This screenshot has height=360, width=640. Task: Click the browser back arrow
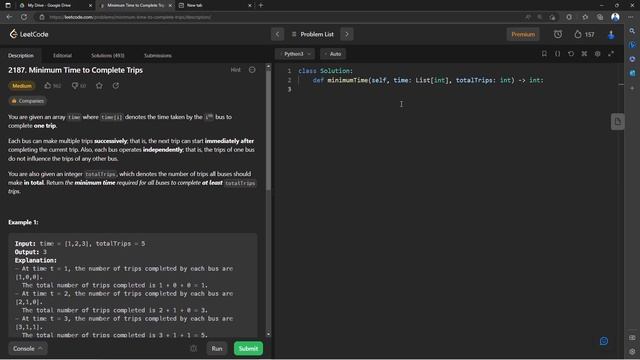(9, 17)
